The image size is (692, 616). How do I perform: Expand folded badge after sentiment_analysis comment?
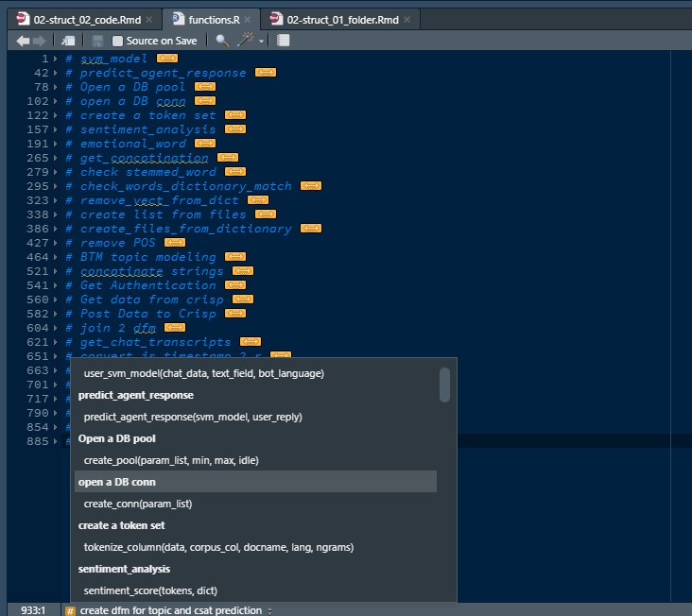[x=235, y=129]
